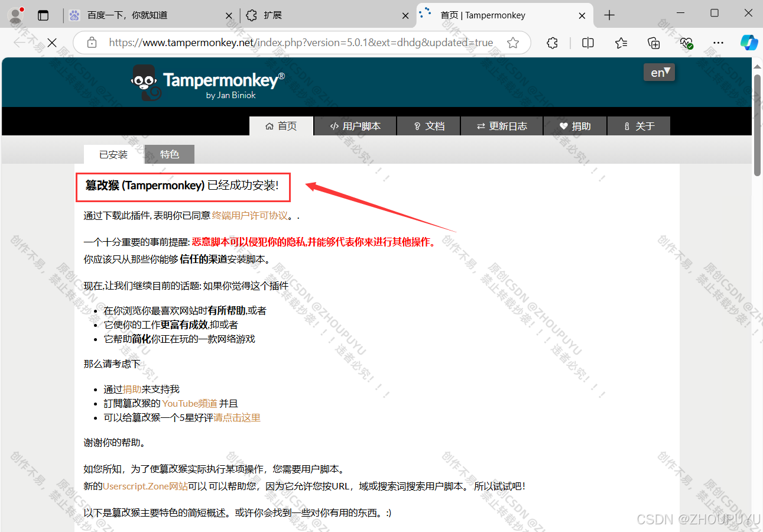Open split screen view
763x532 pixels.
[588, 43]
